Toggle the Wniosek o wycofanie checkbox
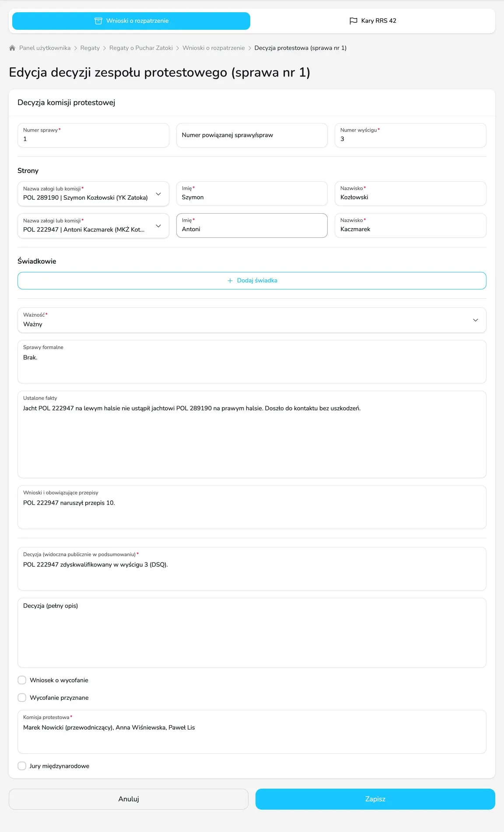The image size is (504, 832). click(22, 680)
